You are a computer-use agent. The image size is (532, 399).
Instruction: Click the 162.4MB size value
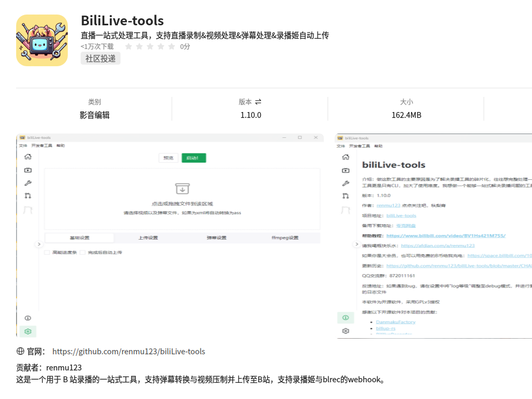coord(407,115)
